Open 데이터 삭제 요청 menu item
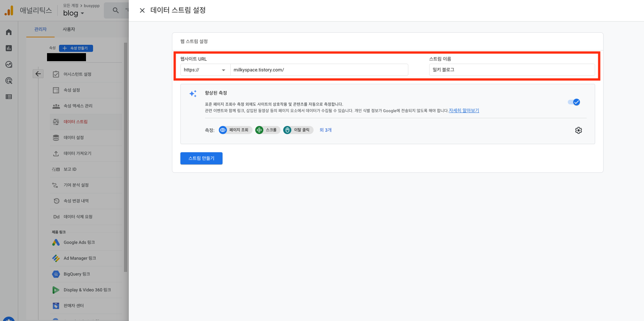This screenshot has width=644, height=321. [86, 216]
